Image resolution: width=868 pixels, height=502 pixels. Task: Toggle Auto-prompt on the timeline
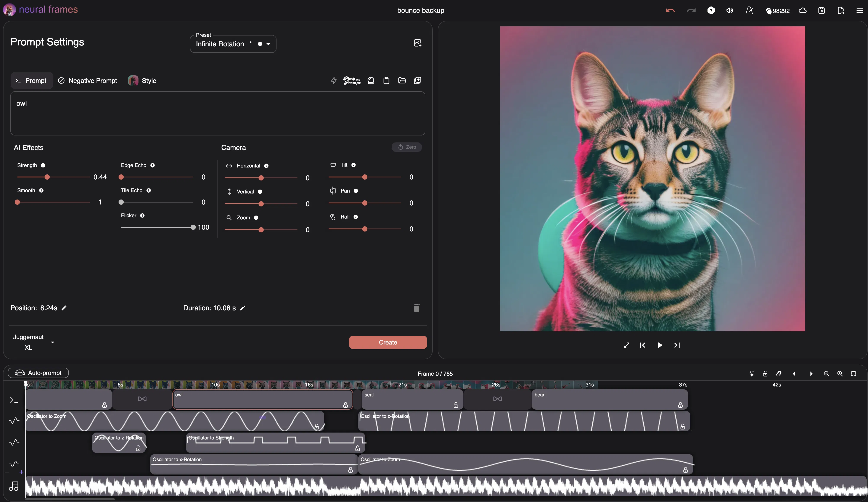point(38,373)
